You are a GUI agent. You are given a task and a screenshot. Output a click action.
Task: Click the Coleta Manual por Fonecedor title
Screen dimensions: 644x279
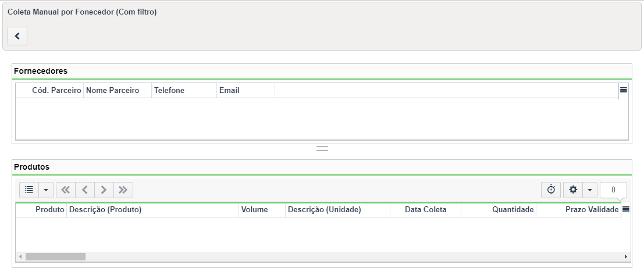click(82, 12)
